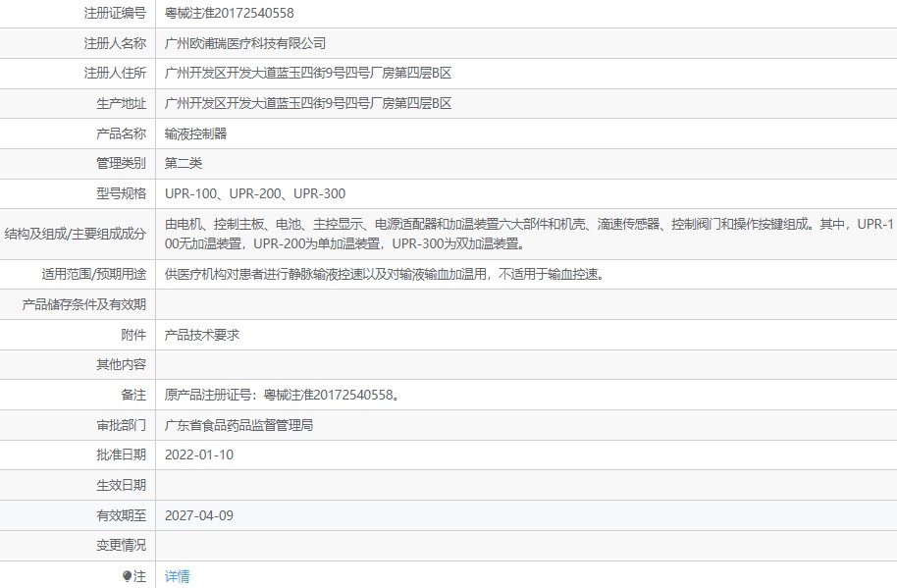Select product name 输液控制器
The image size is (897, 588).
[x=195, y=134]
